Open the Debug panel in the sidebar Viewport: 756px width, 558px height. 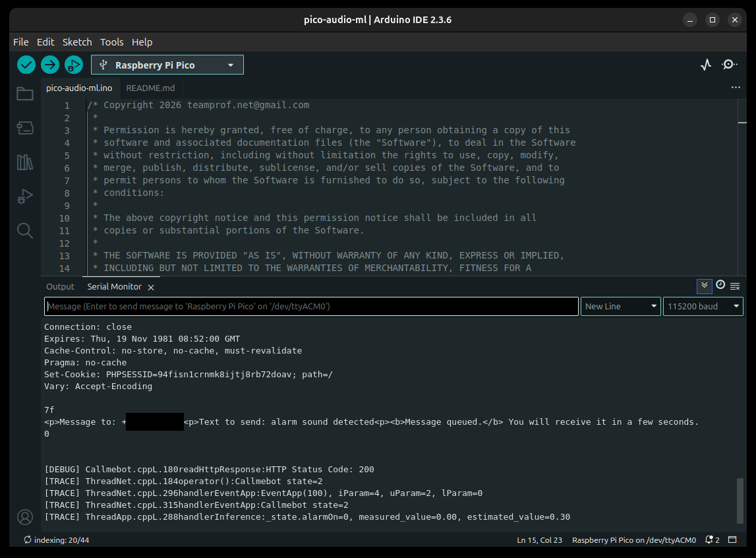[x=25, y=197]
